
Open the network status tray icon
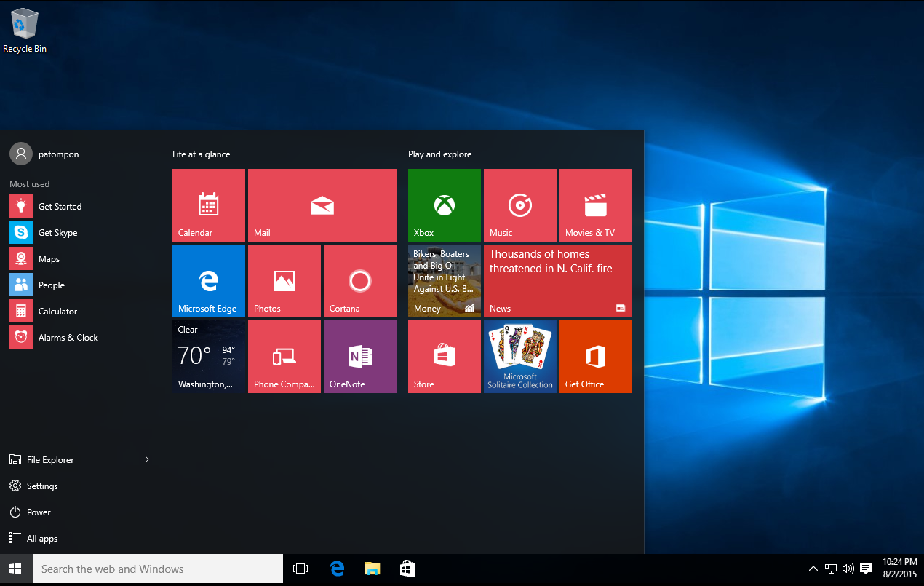coord(831,569)
